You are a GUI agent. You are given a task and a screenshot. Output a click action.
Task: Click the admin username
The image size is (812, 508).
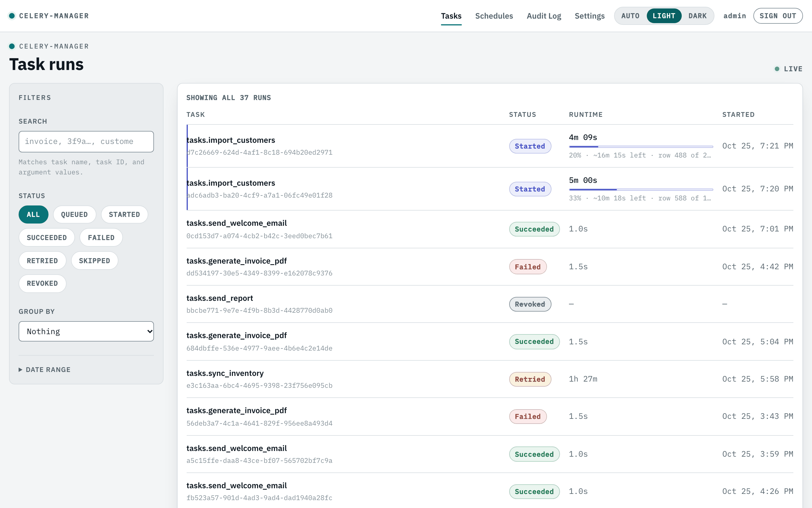point(734,16)
